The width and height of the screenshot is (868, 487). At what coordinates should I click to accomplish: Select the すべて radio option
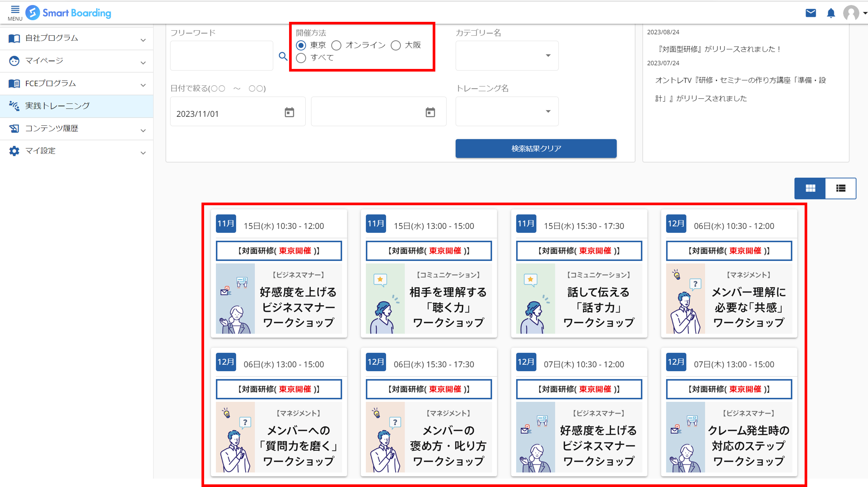coord(301,58)
